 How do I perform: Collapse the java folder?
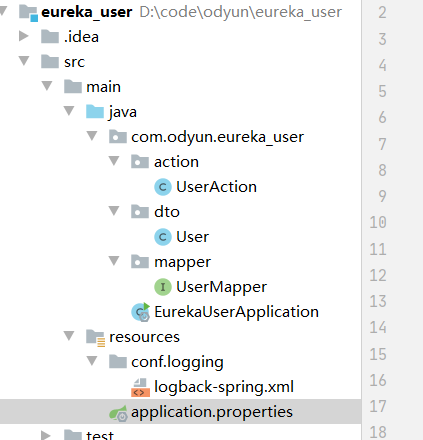[69, 111]
